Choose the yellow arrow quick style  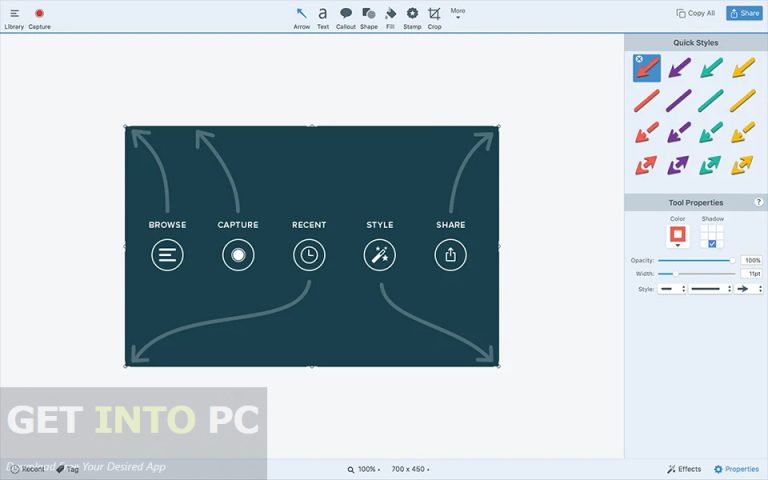pos(744,68)
